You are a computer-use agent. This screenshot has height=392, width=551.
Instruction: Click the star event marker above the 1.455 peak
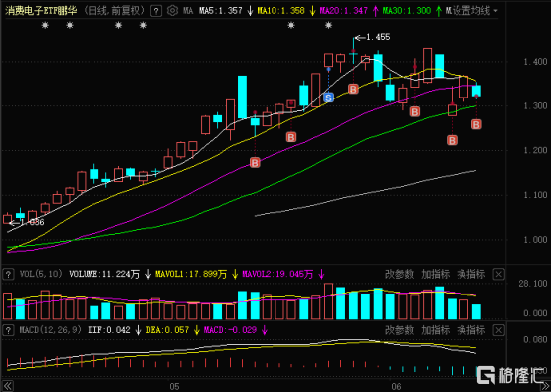pos(328,25)
